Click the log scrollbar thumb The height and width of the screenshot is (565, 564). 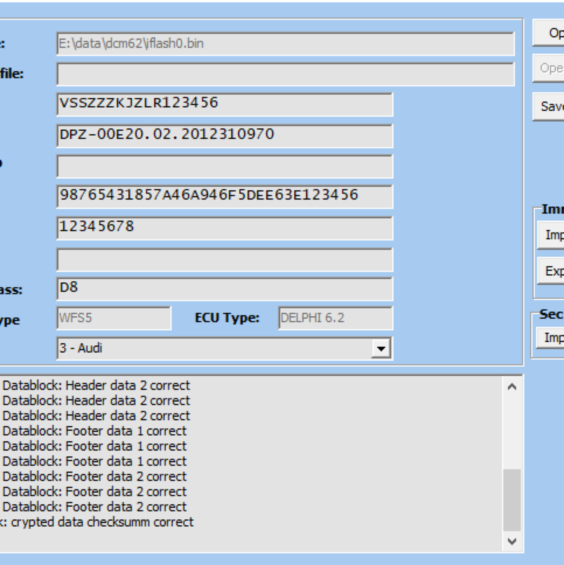coord(512,500)
